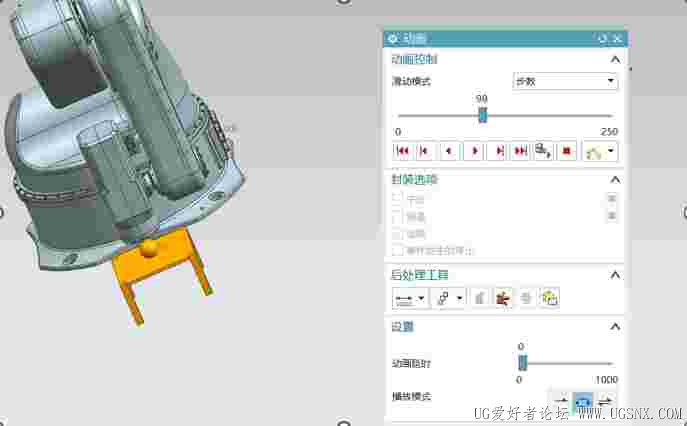The height and width of the screenshot is (426, 687).
Task: Select retrace back-and-forth mode icon
Action: point(605,400)
